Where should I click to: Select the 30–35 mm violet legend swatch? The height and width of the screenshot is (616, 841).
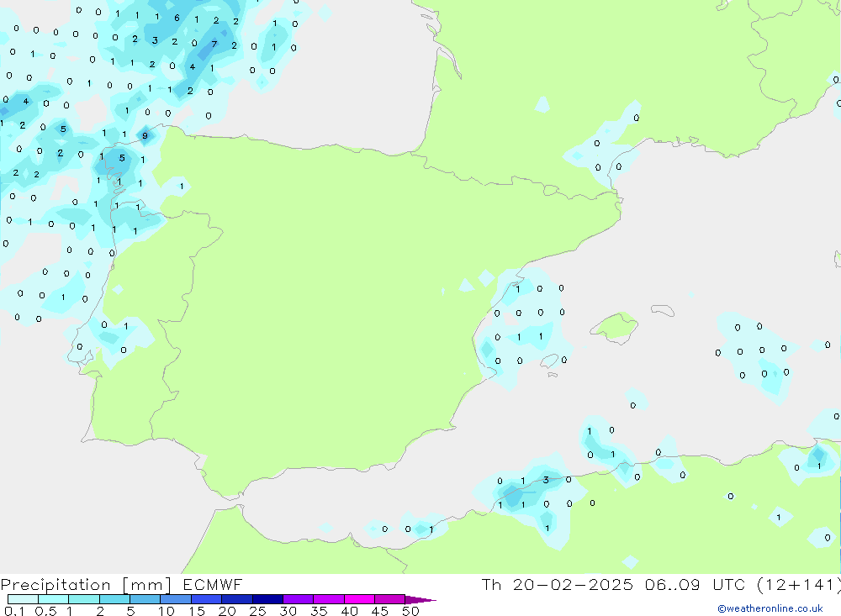tap(298, 599)
